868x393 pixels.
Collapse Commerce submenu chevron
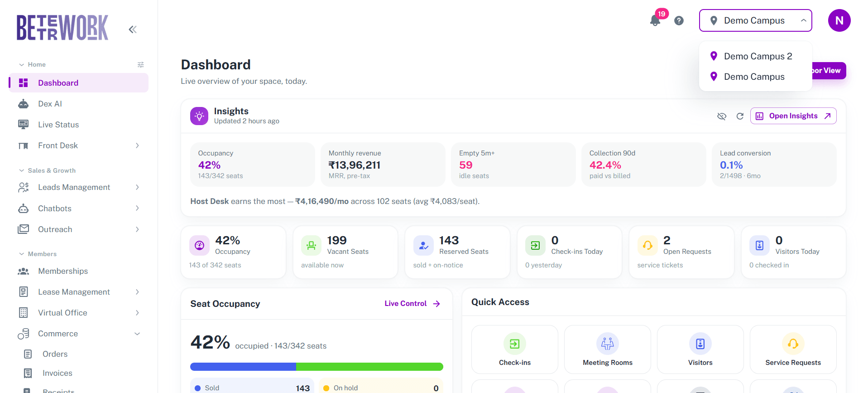pyautogui.click(x=137, y=334)
